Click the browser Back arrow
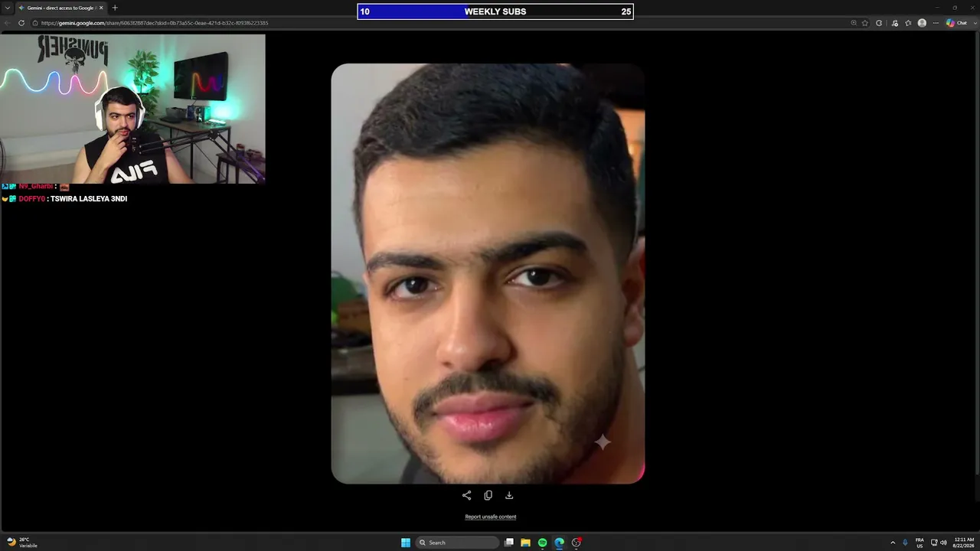 8,23
